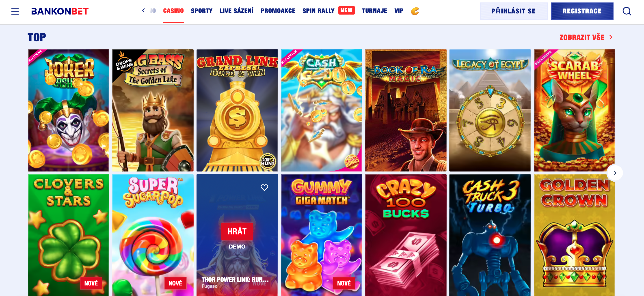Viewport: 644px width, 296px height.
Task: Play Thor Power Link via Hrát button
Action: (237, 231)
